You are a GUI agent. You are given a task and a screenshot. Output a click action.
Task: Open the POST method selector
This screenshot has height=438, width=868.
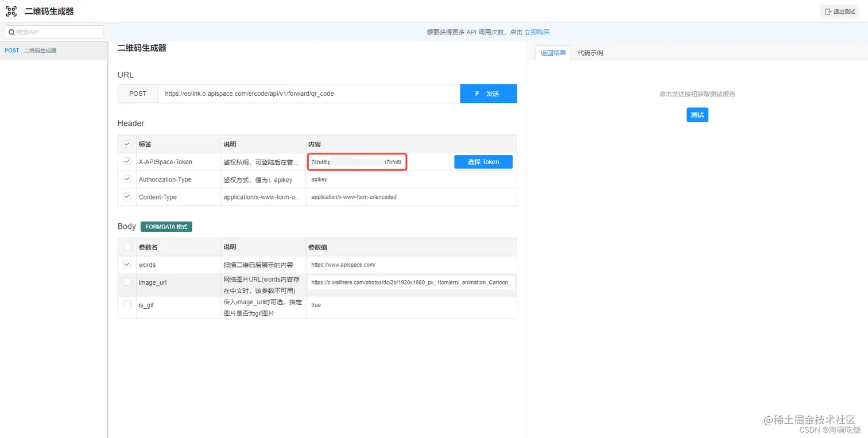(138, 94)
